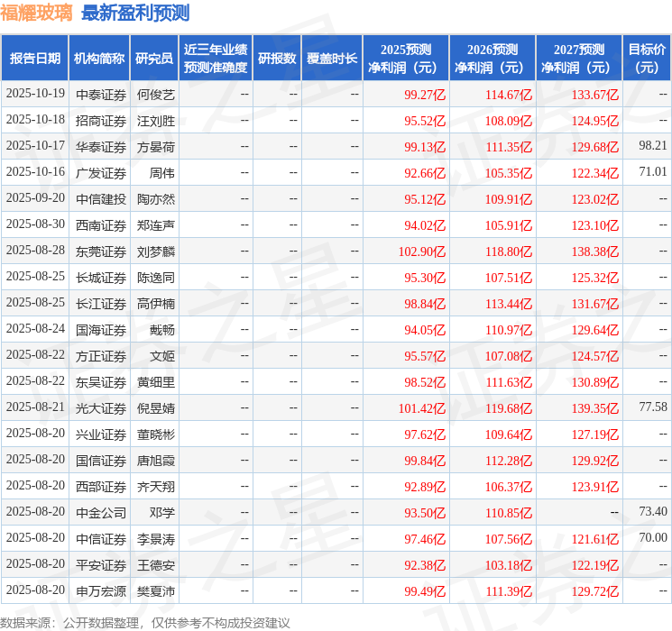Select the 数据来源 footer disclaimer text
The height and width of the screenshot is (631, 672).
[x=145, y=622]
